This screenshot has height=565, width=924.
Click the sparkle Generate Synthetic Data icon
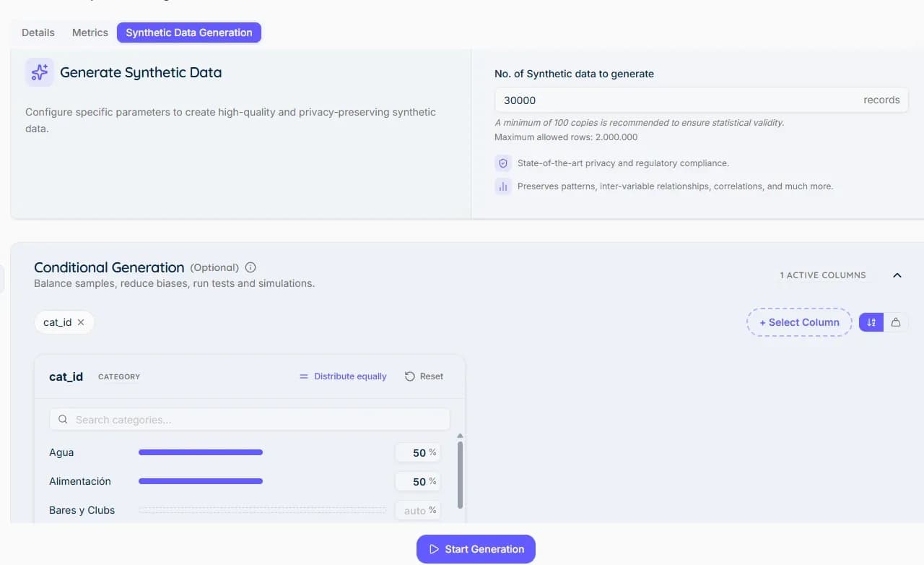40,72
